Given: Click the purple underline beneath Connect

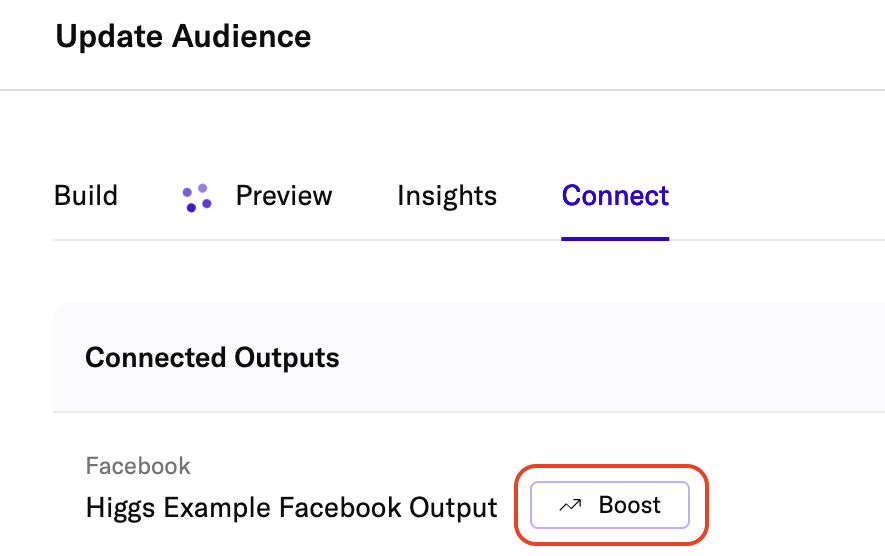Looking at the screenshot, I should pyautogui.click(x=615, y=239).
